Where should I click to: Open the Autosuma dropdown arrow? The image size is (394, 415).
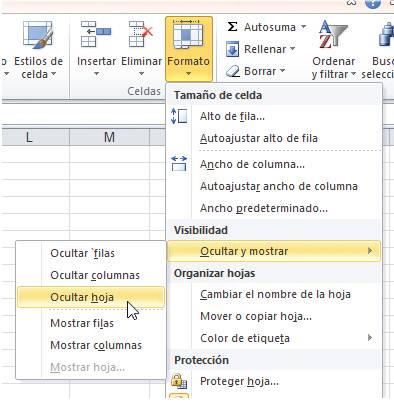click(303, 26)
